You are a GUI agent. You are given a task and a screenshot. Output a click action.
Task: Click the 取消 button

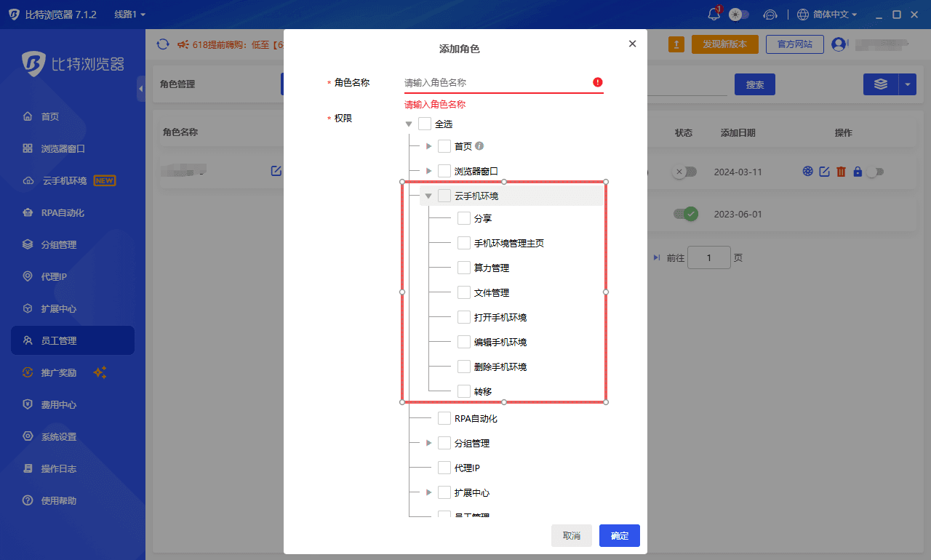tap(572, 535)
